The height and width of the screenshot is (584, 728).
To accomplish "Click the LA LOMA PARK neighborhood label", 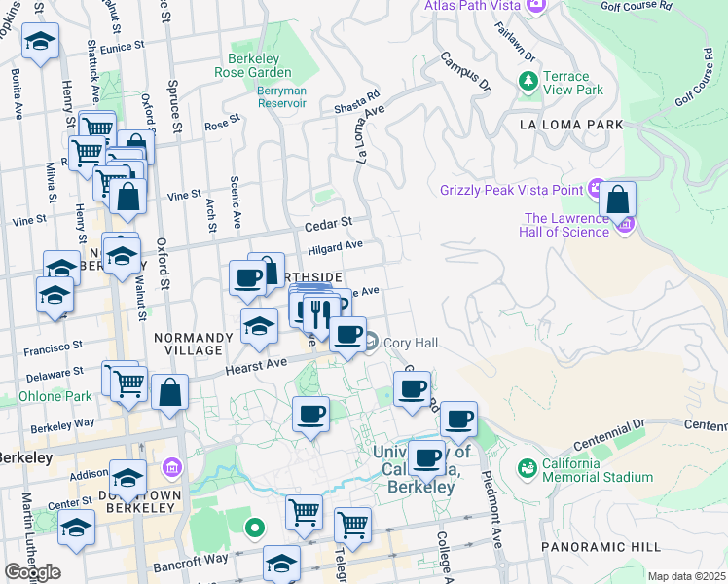I will coord(571,125).
